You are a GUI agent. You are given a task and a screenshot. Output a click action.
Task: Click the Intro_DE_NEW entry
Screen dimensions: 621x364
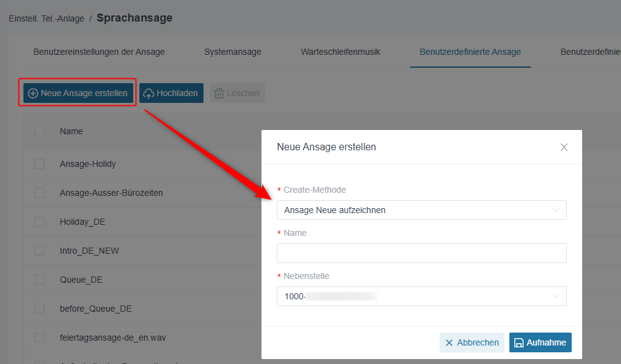[89, 251]
